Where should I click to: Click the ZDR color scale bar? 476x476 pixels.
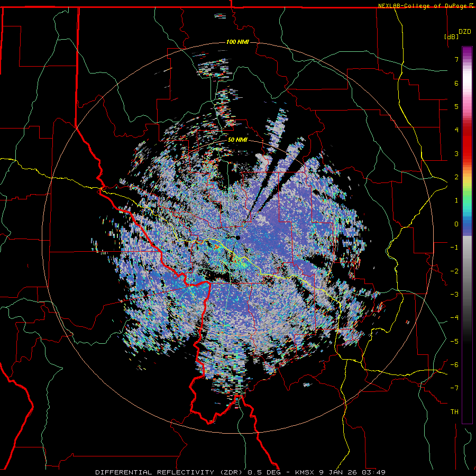[x=467, y=235]
